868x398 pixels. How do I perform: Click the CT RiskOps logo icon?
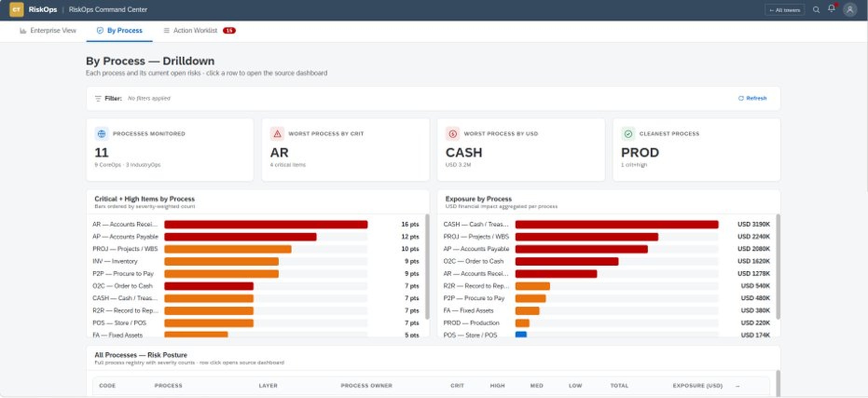(16, 9)
